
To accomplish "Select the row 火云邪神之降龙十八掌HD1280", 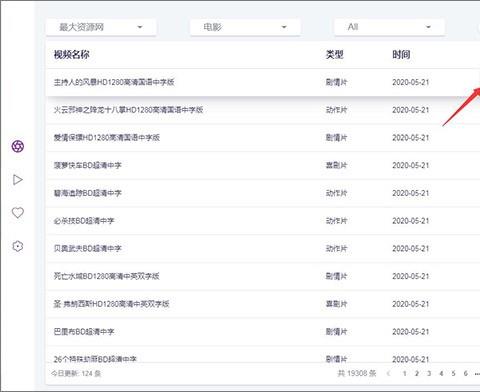I will click(x=263, y=110).
